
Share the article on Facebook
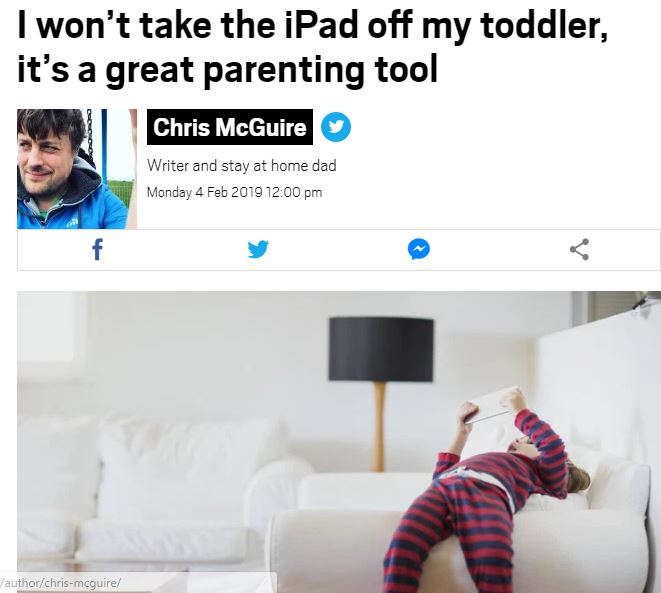[x=97, y=250]
